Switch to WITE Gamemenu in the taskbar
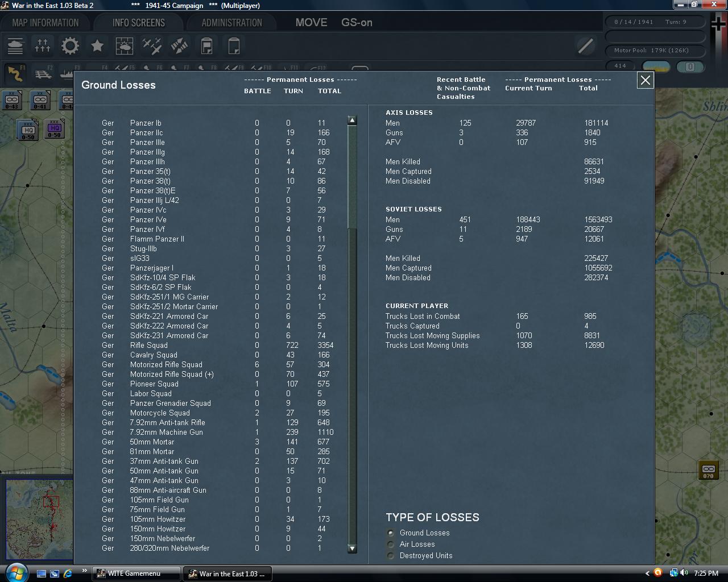 point(136,573)
